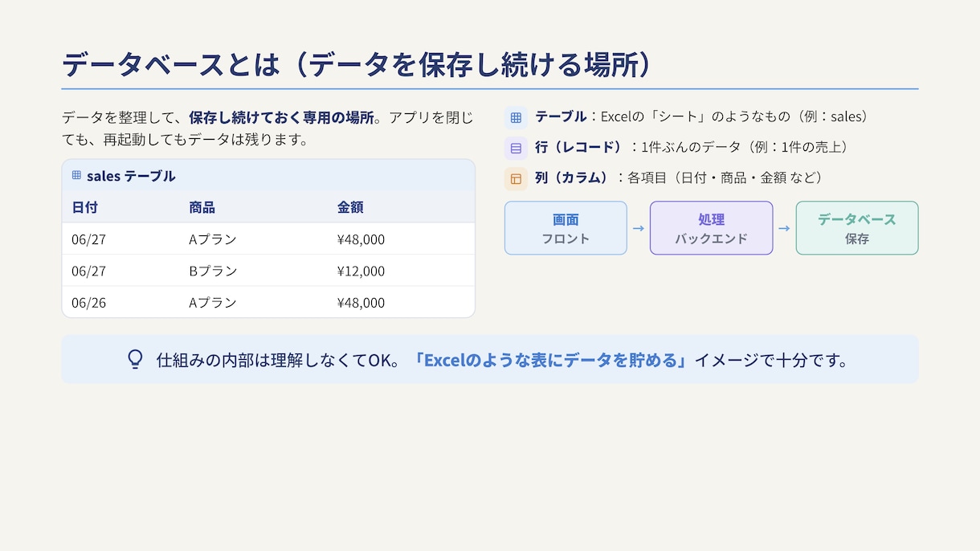Click the orange columns icon next to 列（カラム）

click(516, 178)
